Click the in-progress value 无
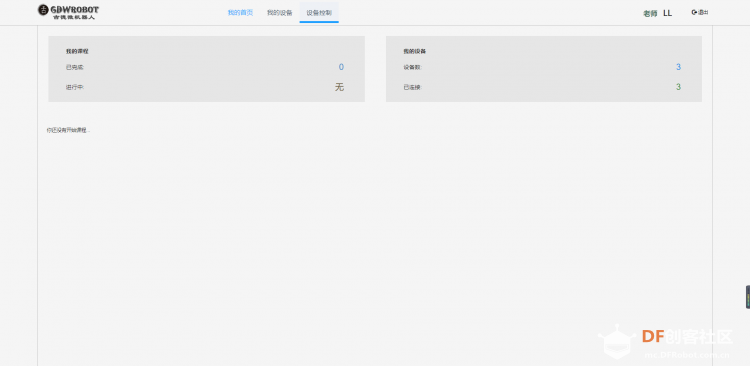The height and width of the screenshot is (366, 750). [339, 87]
